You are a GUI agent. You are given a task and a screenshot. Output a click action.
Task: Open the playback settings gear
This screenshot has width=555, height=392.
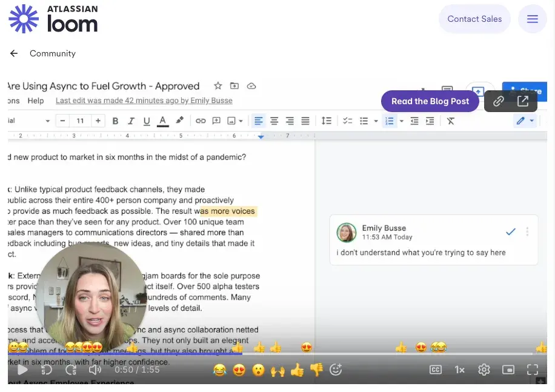[x=484, y=370]
